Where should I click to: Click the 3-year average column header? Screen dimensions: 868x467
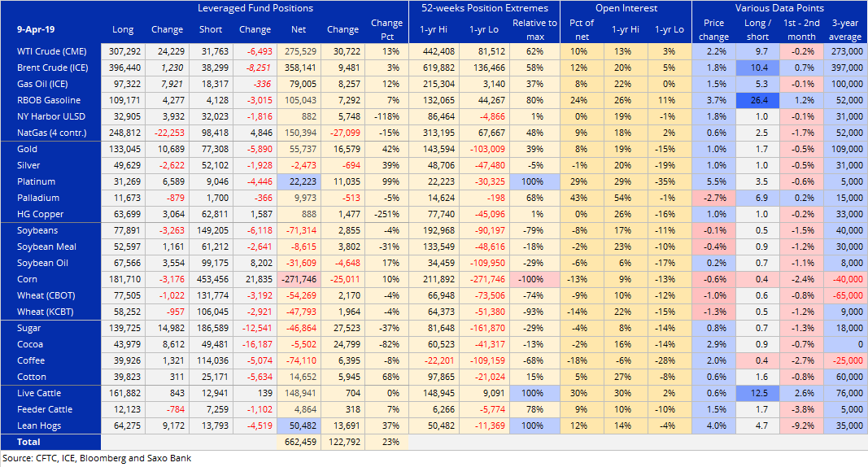(845, 29)
